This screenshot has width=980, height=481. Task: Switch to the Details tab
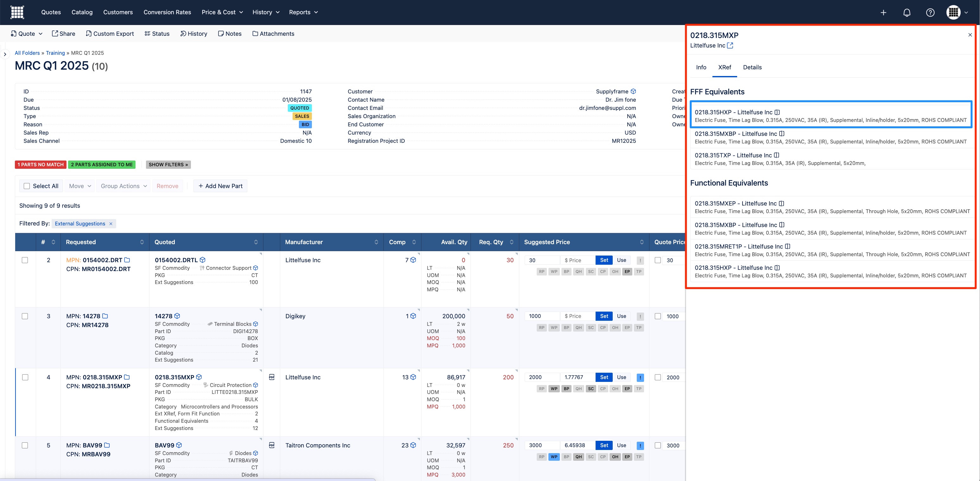click(x=752, y=67)
